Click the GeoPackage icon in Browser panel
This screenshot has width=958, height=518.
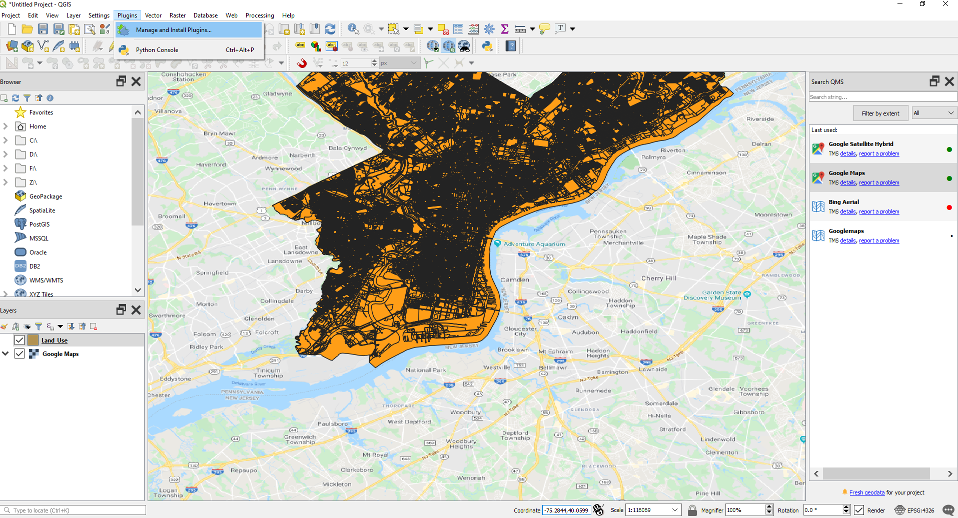20,196
